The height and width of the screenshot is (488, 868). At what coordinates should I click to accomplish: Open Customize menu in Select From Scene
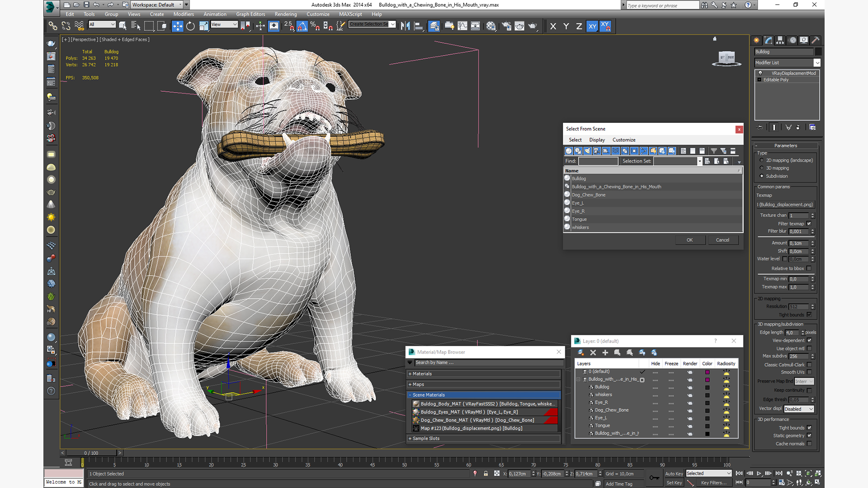click(x=624, y=140)
